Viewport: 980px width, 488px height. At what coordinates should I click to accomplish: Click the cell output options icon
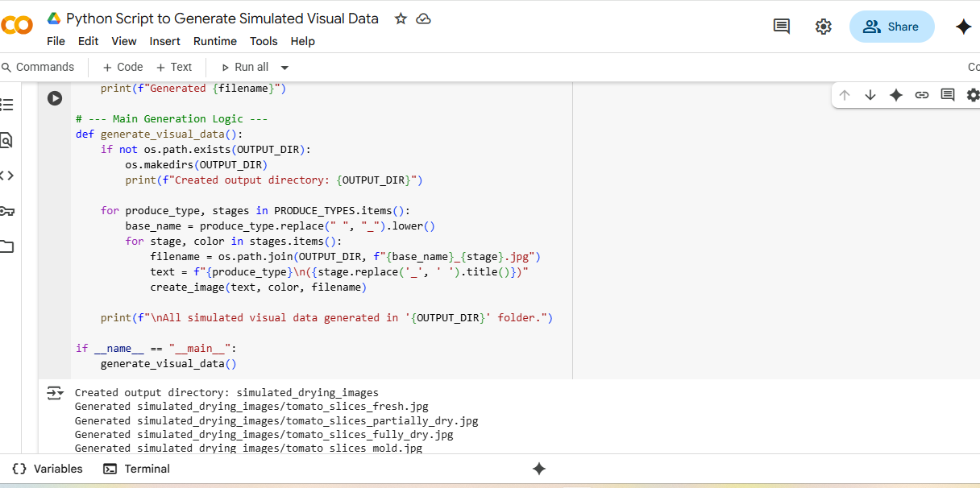pos(55,393)
